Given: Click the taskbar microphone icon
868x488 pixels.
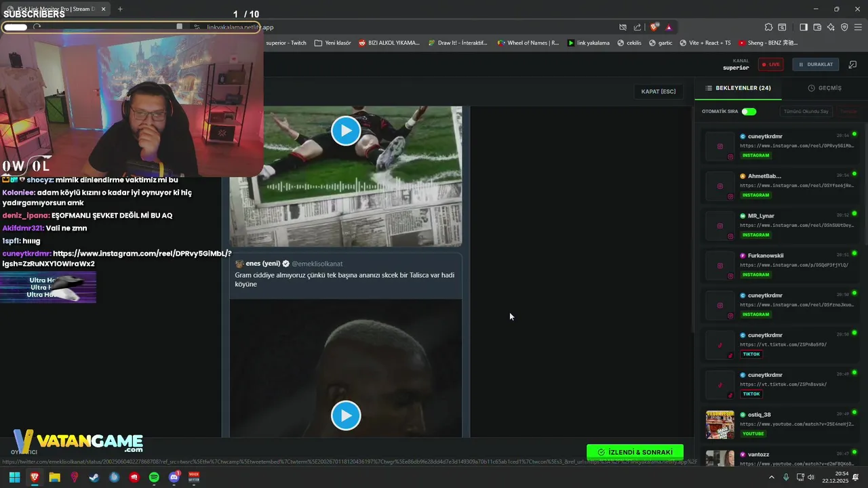Looking at the screenshot, I should coord(786,477).
